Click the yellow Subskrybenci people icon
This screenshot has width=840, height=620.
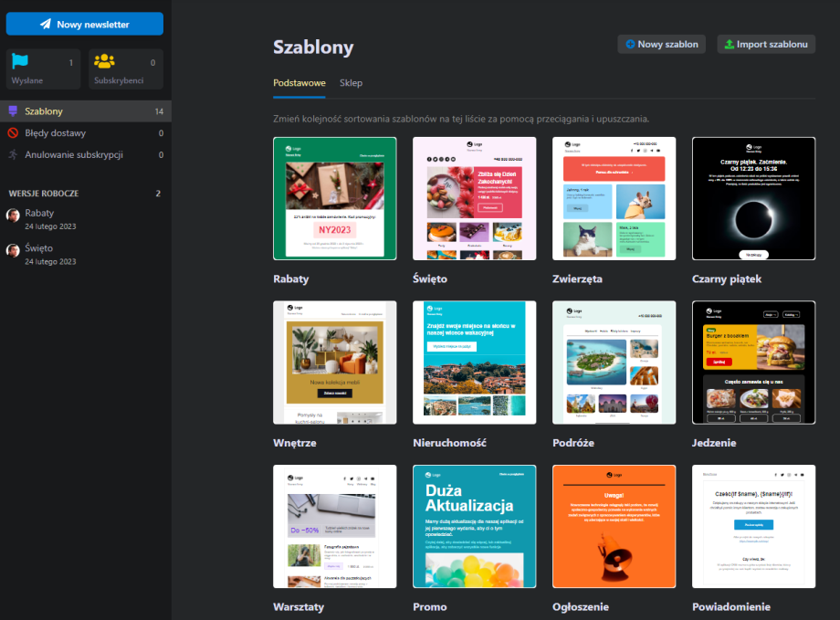tap(105, 62)
